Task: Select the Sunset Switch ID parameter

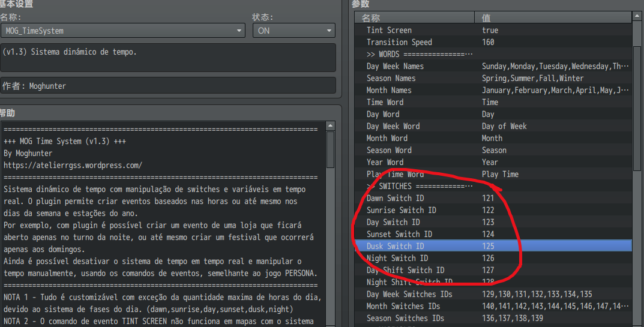Action: pos(493,234)
